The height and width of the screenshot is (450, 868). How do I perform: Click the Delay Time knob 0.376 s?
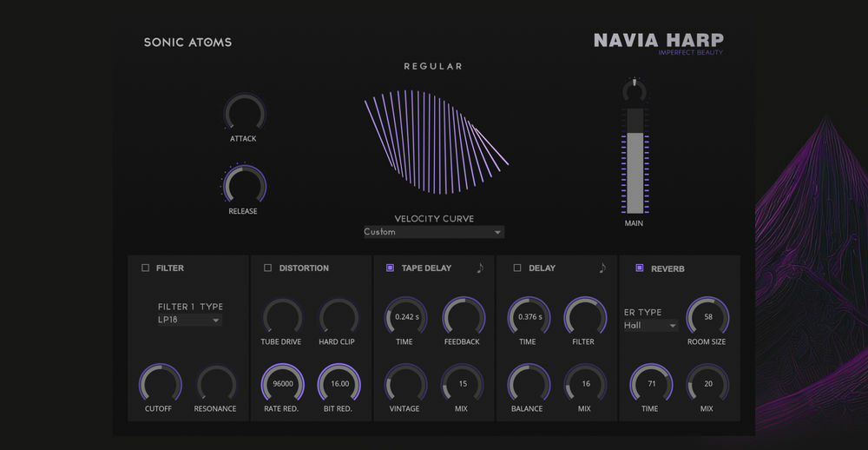(529, 316)
